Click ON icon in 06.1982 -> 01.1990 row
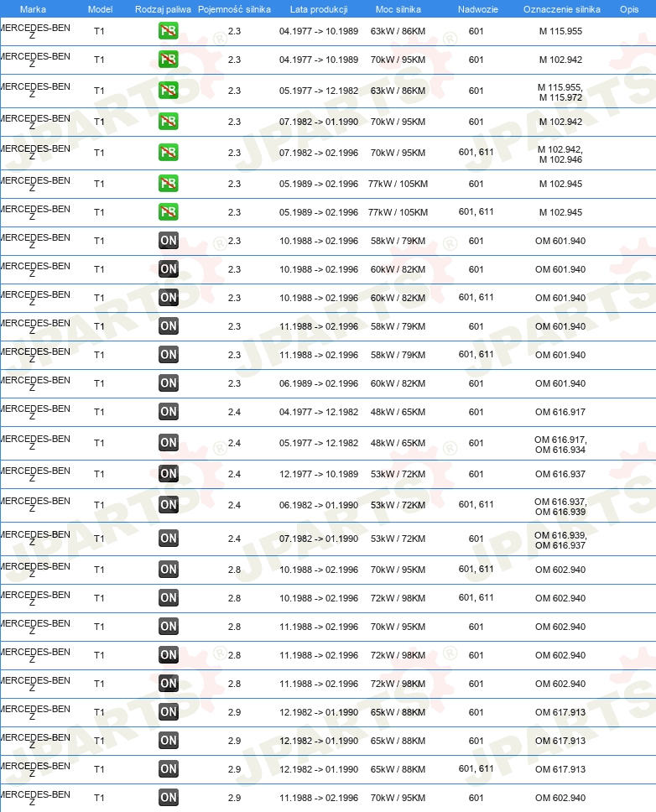 click(x=169, y=504)
